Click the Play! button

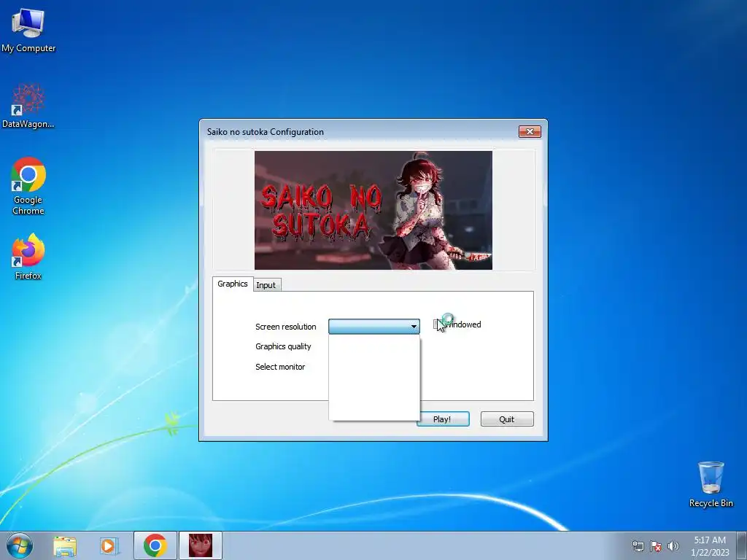click(x=443, y=419)
